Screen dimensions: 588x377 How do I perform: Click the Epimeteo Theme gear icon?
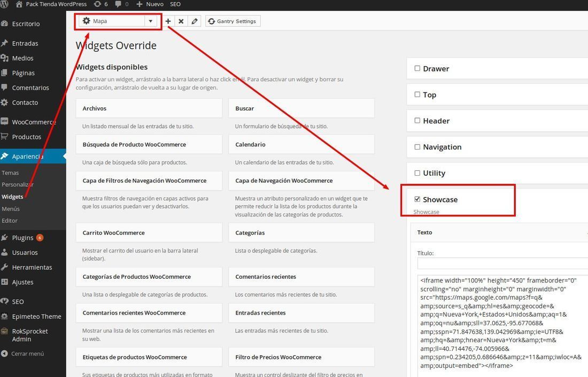[4, 316]
